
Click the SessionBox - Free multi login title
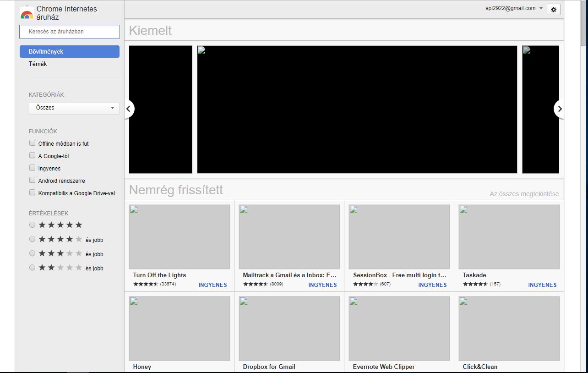(x=399, y=275)
